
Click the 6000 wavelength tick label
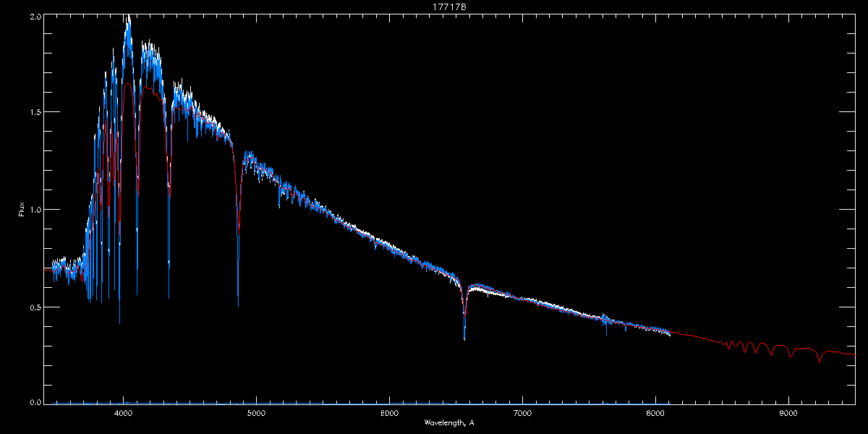tap(389, 412)
